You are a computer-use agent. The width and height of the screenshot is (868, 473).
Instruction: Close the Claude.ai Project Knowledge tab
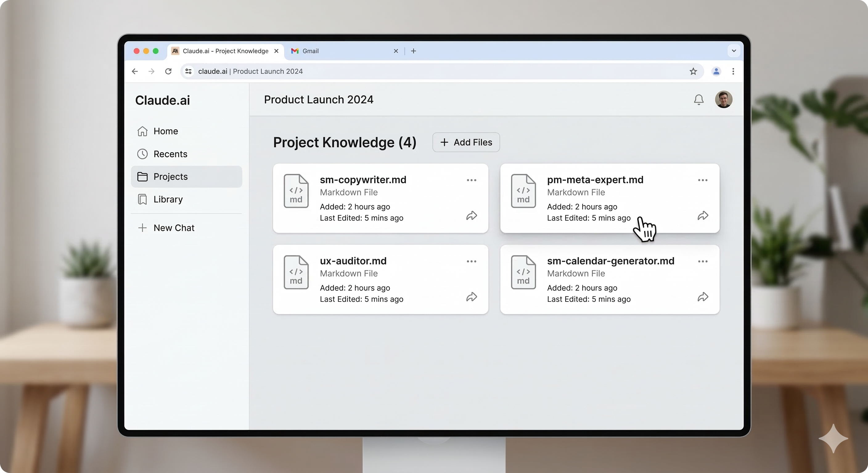click(276, 51)
